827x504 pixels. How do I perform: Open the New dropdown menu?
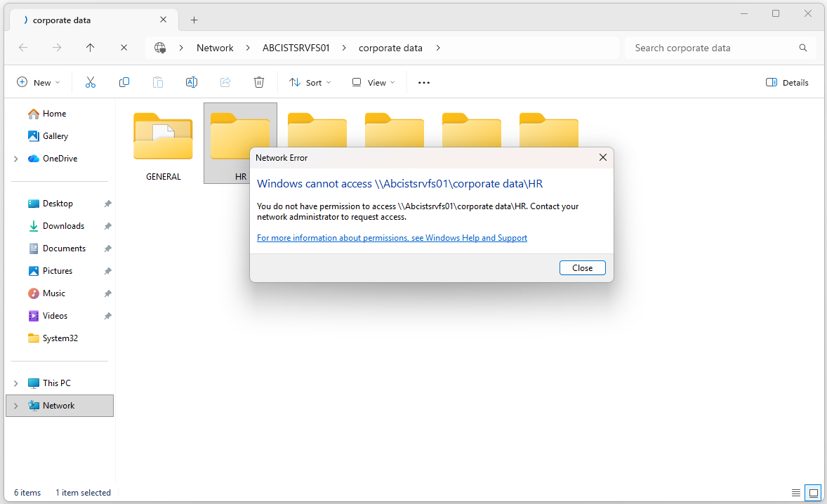pyautogui.click(x=39, y=83)
